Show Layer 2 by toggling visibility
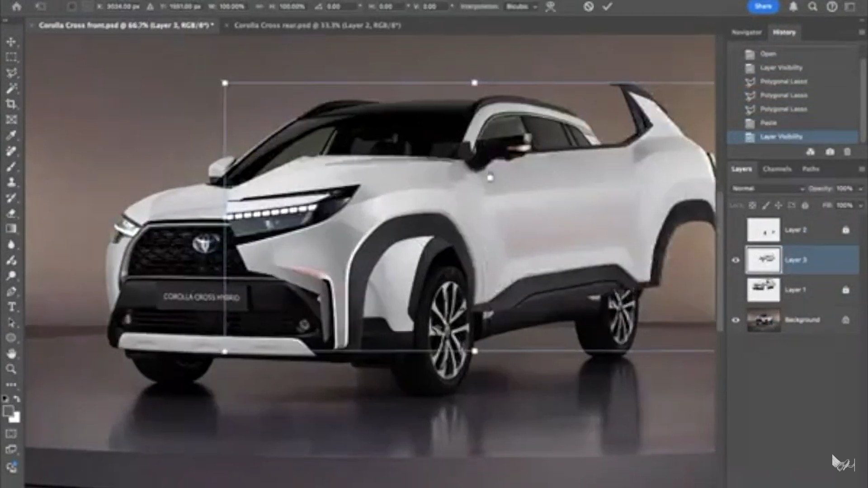This screenshot has width=868, height=488. tap(736, 230)
